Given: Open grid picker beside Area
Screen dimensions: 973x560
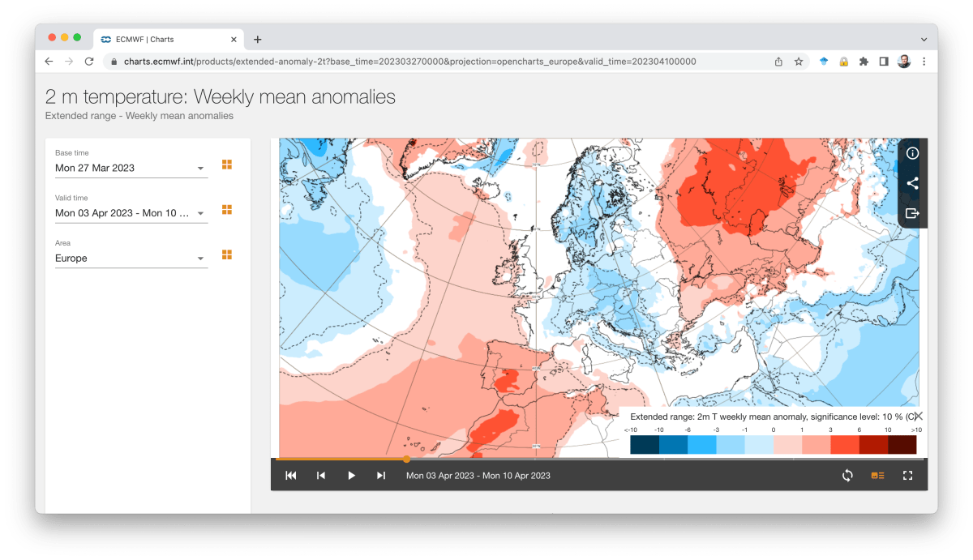Looking at the screenshot, I should point(227,254).
